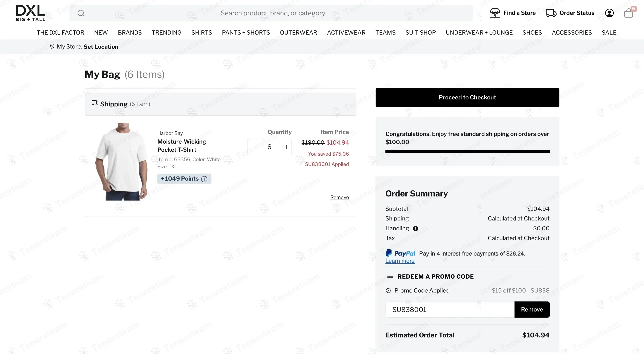644x354 pixels.
Task: Open the ACTIVEWEAR menu
Action: 346,32
